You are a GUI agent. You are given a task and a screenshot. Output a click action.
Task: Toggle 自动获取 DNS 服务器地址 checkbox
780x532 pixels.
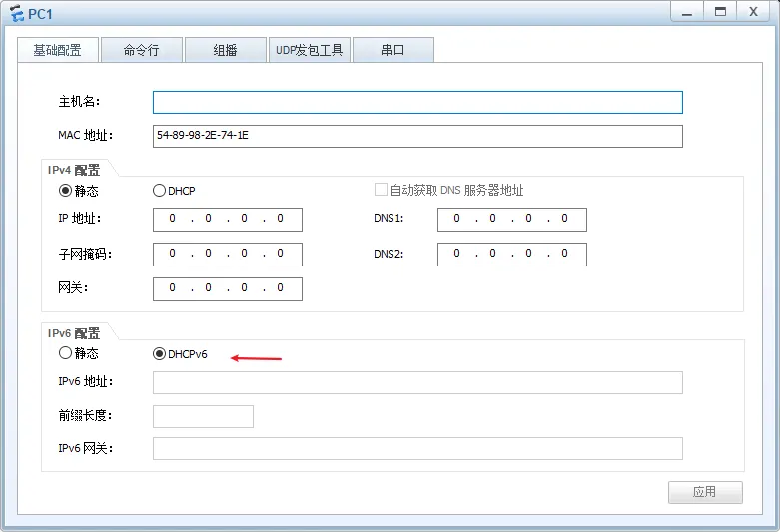pos(381,190)
